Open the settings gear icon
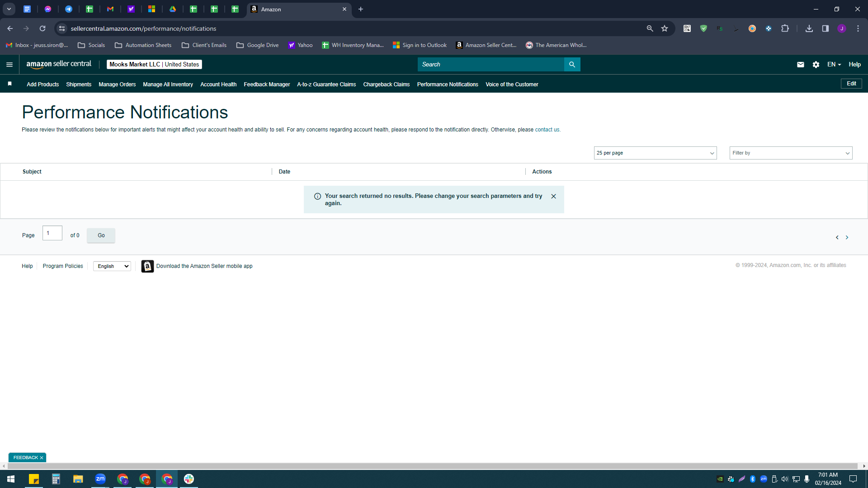The width and height of the screenshot is (868, 488). [816, 65]
